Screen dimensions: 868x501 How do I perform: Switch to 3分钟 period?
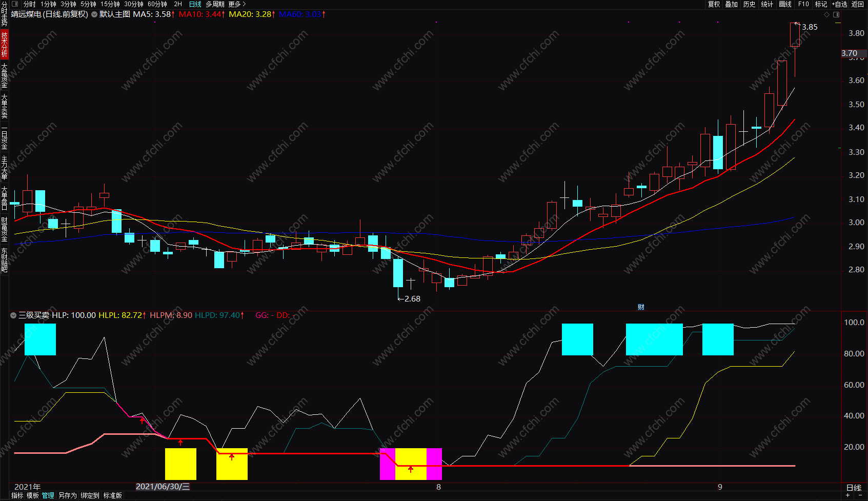pos(68,4)
